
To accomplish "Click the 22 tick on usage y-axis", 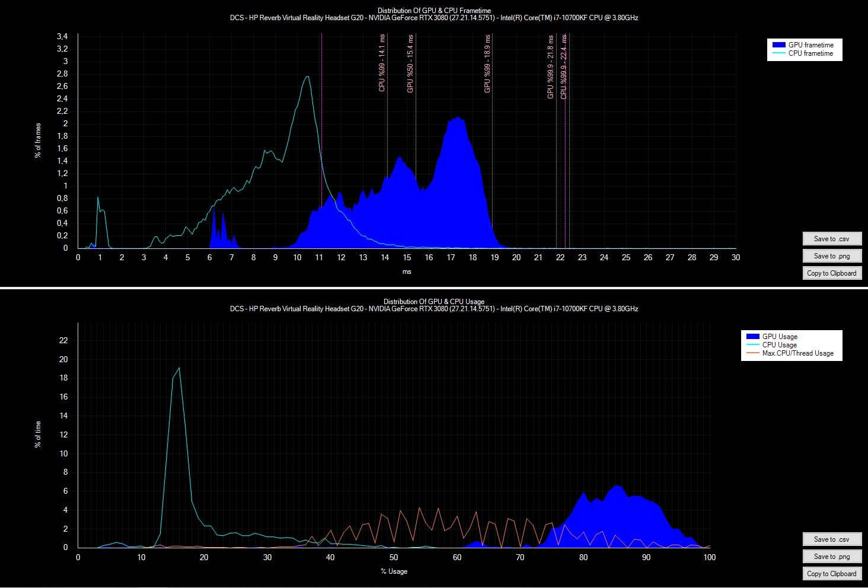I will (x=63, y=340).
